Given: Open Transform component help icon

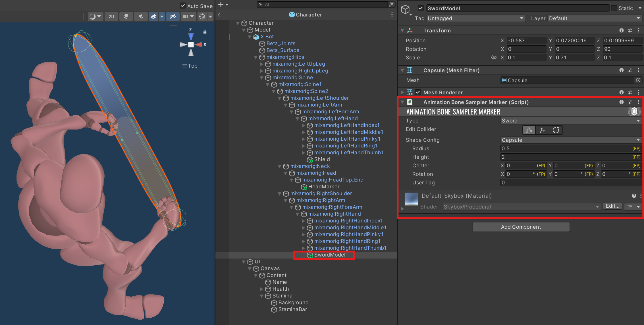Looking at the screenshot, I should (x=622, y=30).
